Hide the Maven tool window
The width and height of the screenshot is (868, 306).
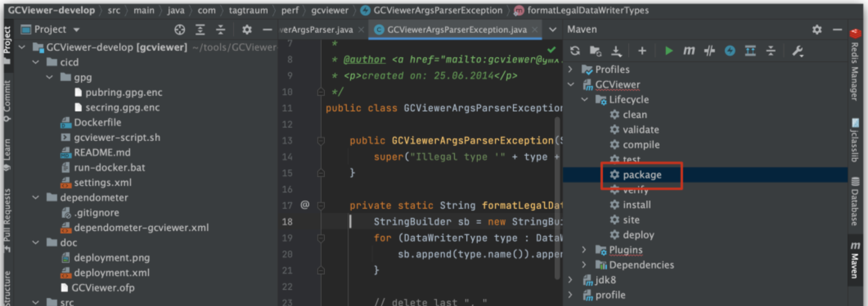[837, 29]
